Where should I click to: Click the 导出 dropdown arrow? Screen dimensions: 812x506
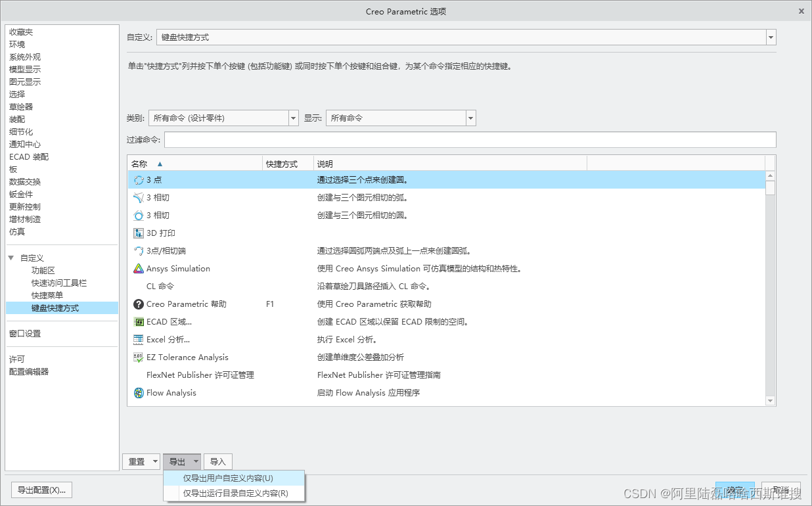[196, 462]
